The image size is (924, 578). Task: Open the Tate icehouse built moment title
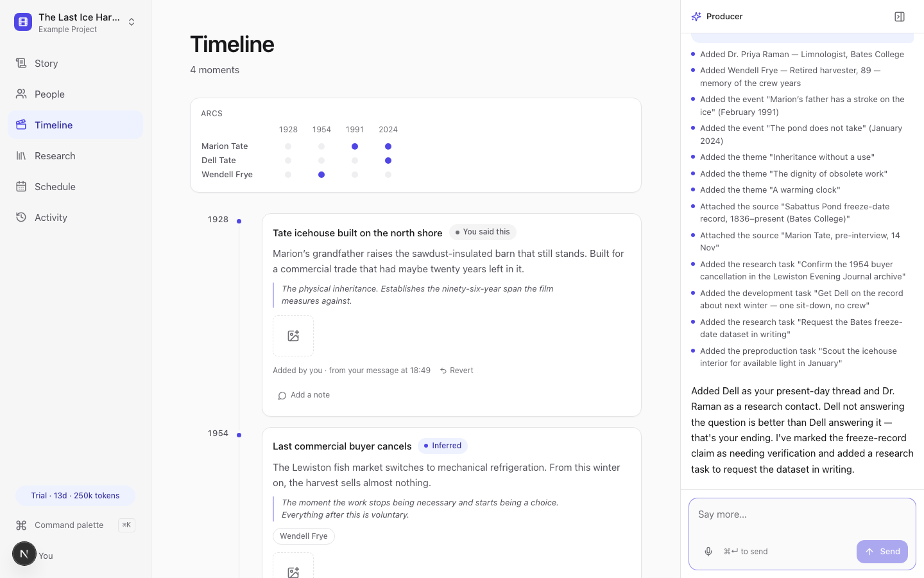tap(357, 232)
